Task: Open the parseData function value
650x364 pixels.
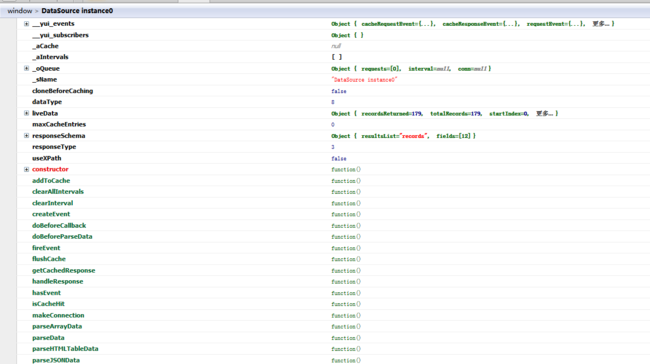Action: point(346,338)
